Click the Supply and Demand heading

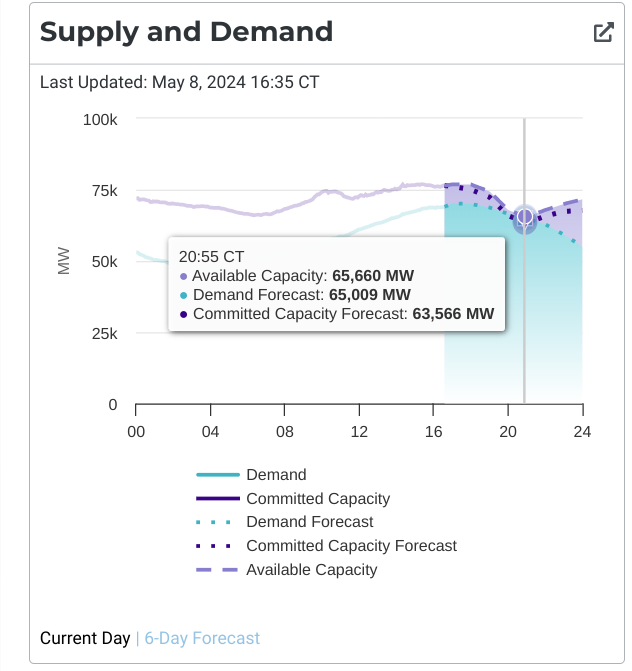pyautogui.click(x=187, y=32)
